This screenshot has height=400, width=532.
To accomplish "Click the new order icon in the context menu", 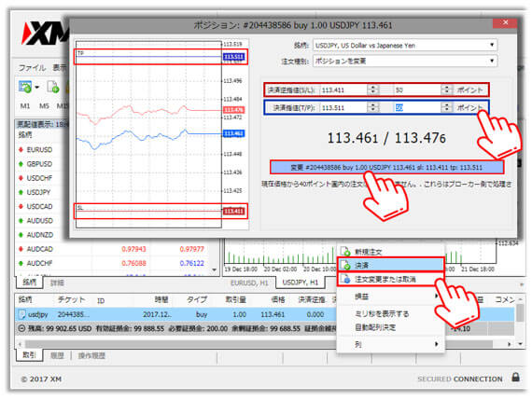I will pos(345,252).
